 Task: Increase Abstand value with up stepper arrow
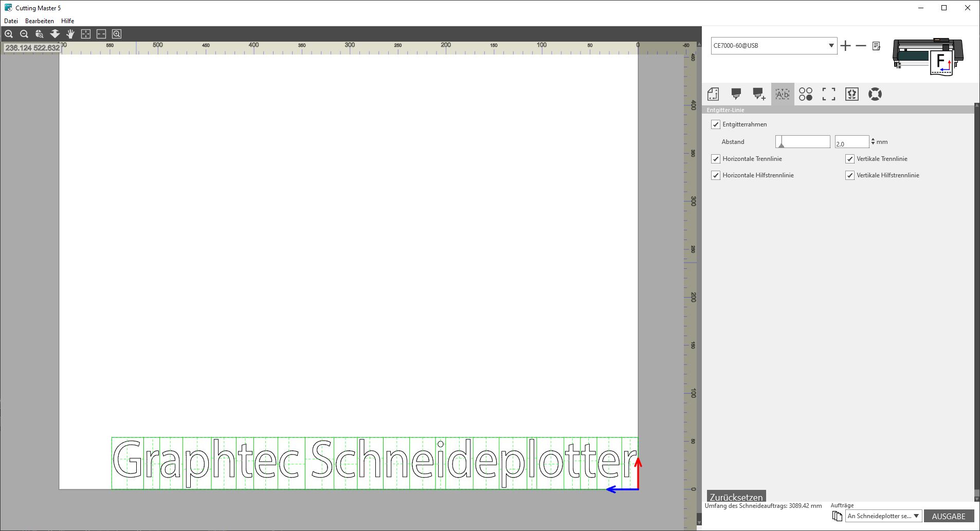tap(873, 139)
